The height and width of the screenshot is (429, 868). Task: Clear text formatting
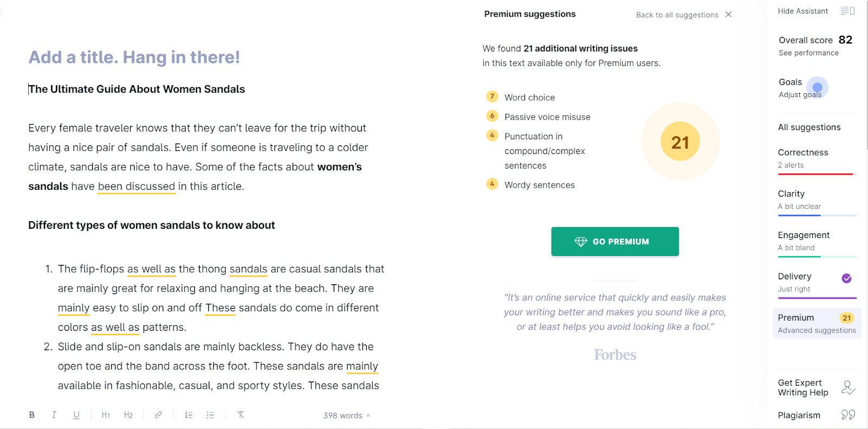point(241,415)
